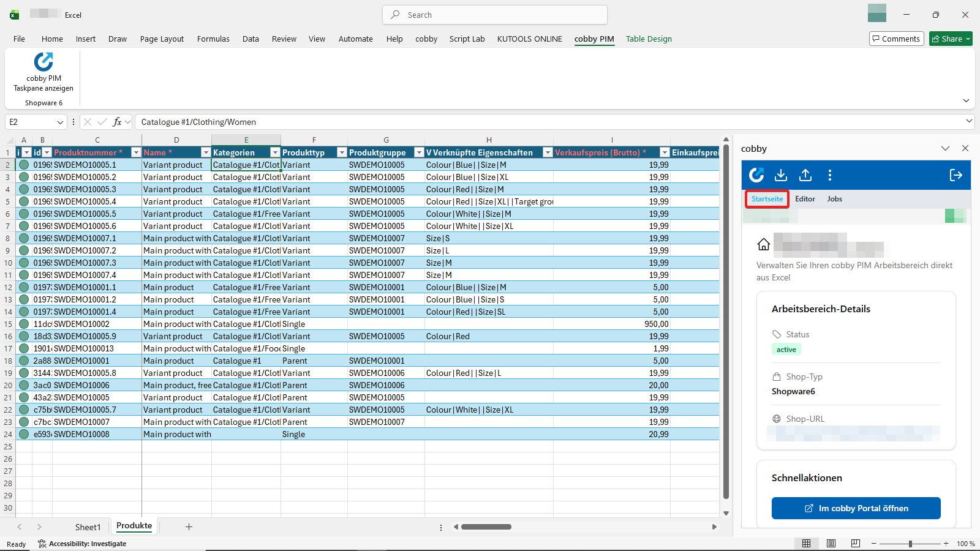The image size is (980, 551).
Task: Open the three-dot overflow menu in cobby panel
Action: click(x=830, y=175)
